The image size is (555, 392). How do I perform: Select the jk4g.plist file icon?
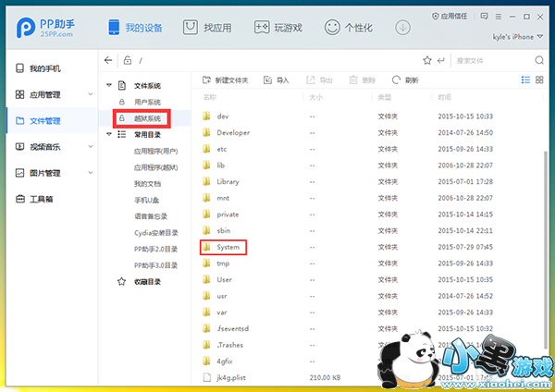tap(207, 377)
